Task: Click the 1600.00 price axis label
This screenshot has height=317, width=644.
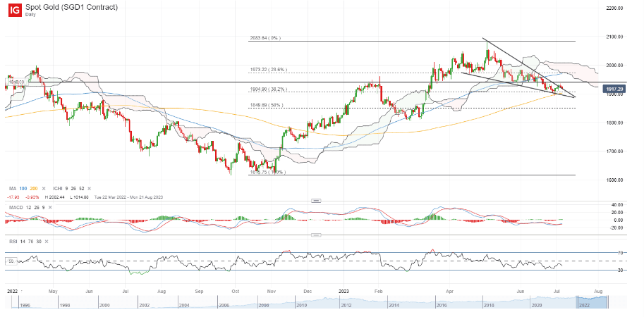Action: tap(614, 180)
